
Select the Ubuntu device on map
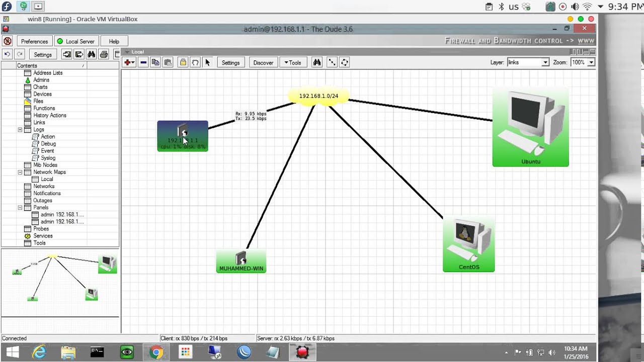[x=530, y=128]
